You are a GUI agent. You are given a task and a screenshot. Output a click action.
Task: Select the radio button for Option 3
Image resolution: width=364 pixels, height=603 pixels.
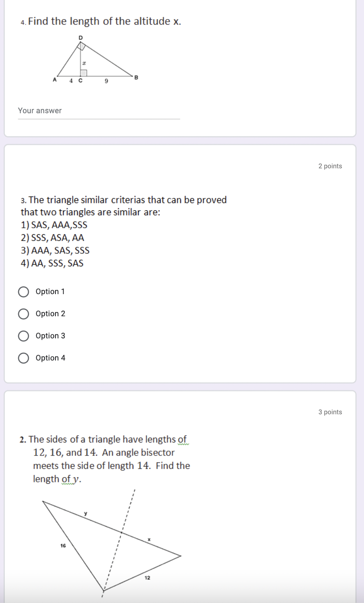tap(24, 336)
